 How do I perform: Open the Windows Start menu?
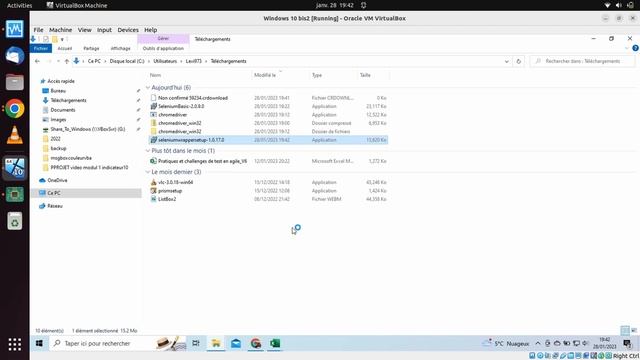pos(39,344)
